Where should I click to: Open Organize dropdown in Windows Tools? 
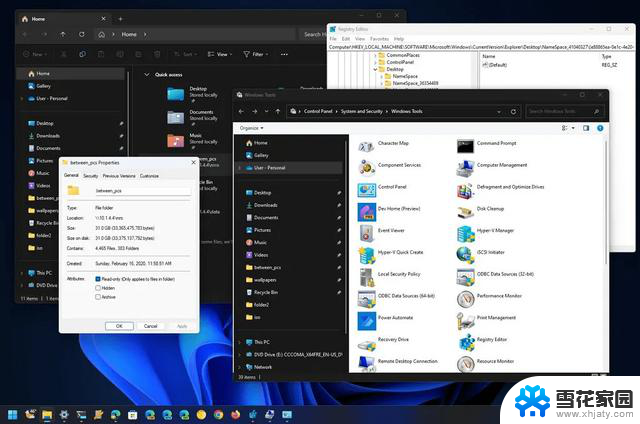tap(251, 128)
